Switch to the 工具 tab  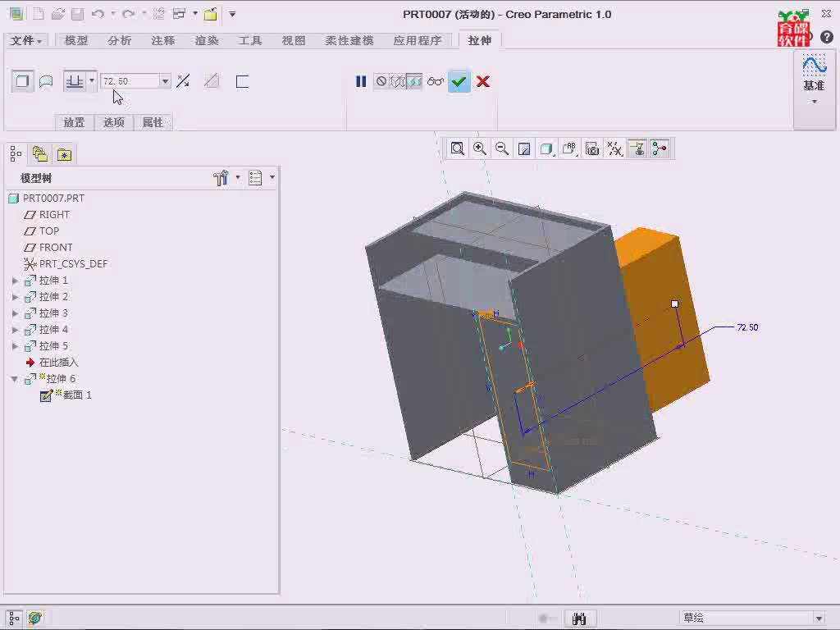(x=249, y=40)
